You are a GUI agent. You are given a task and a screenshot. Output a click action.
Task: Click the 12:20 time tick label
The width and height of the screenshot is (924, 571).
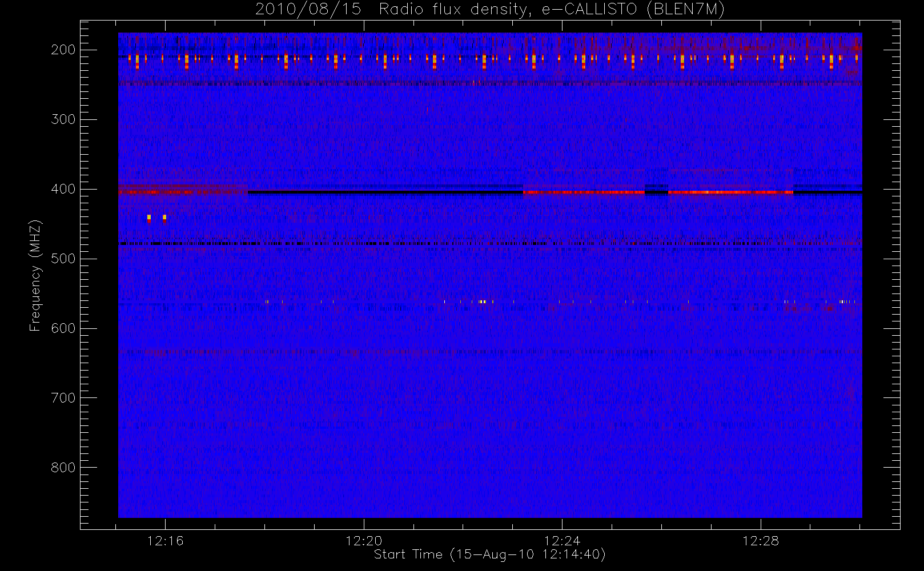364,541
